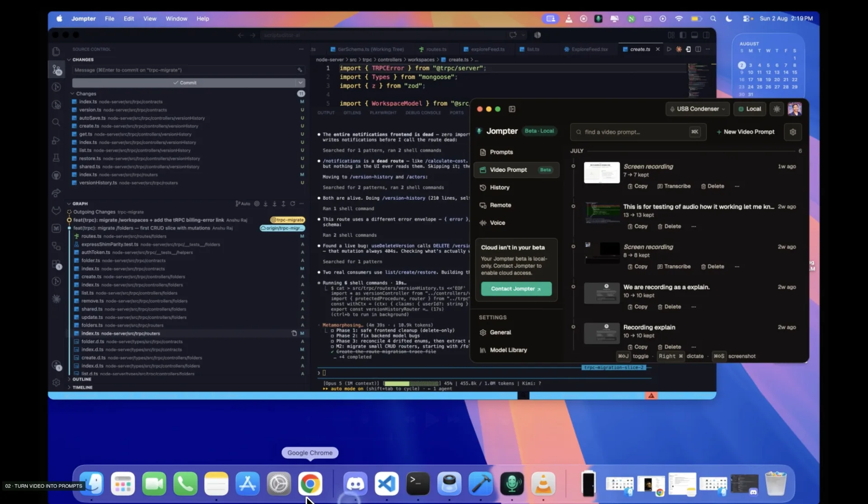Open VLC from the Dock
This screenshot has width=868, height=504.
[x=543, y=484]
